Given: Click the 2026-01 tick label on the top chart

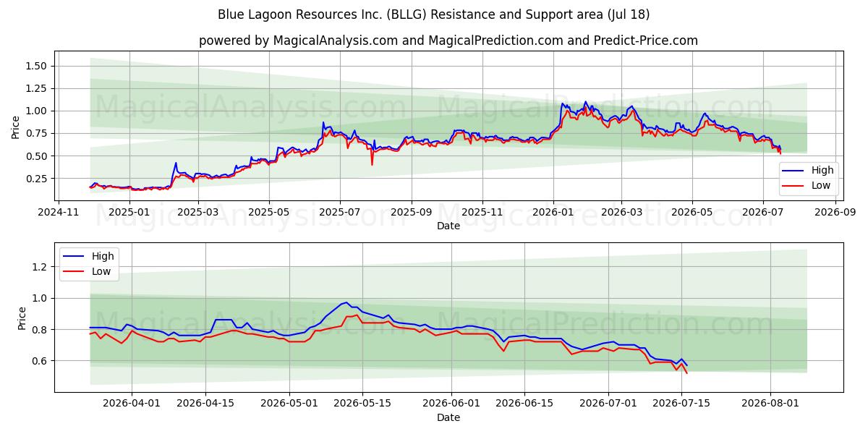Looking at the screenshot, I should click(553, 213).
